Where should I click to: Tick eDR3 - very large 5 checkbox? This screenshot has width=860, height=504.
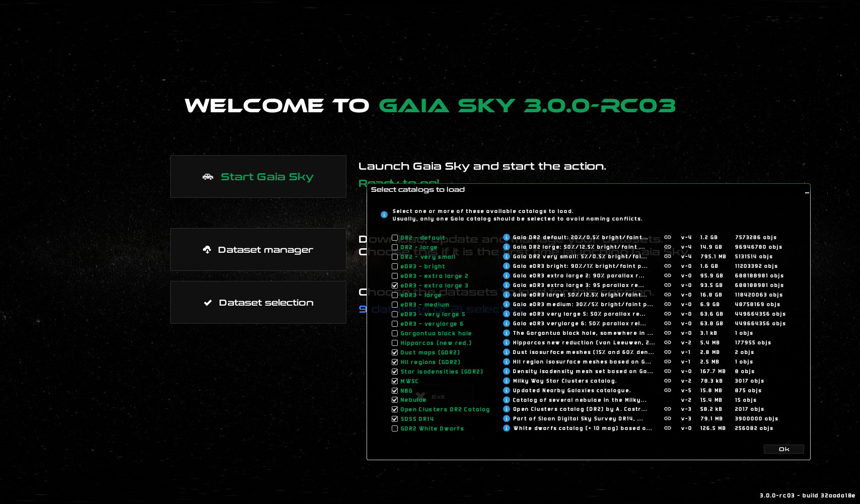(x=395, y=314)
